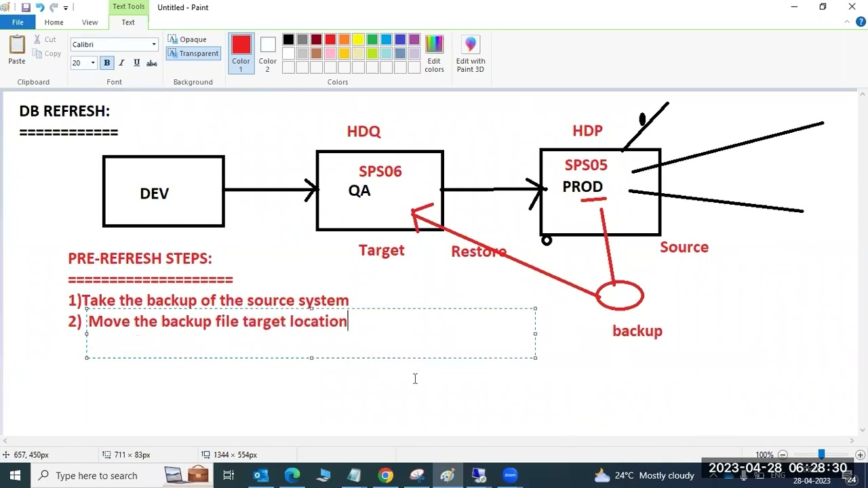Screen dimensions: 868x488
Task: Toggle Underline text formatting
Action: pos(136,62)
